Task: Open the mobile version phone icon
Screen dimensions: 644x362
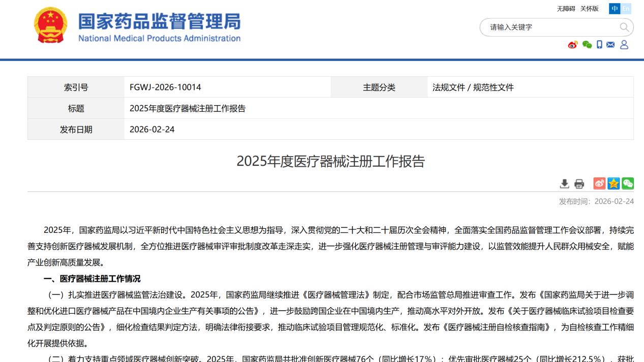Action: [599, 44]
